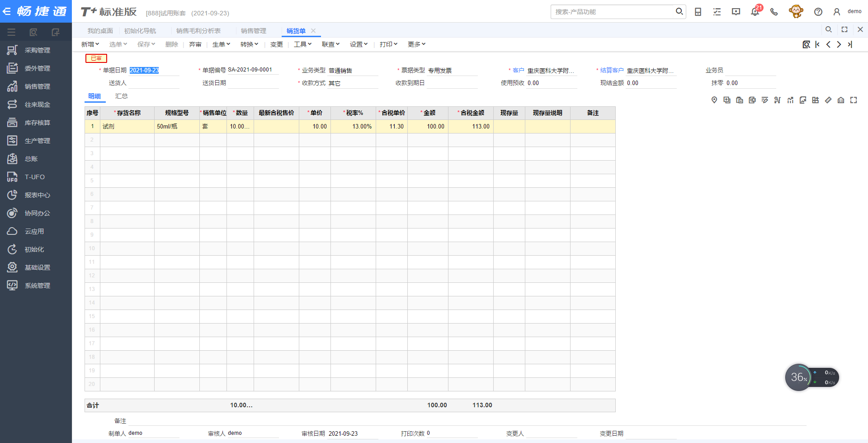Open 采购管理 purchasing module in sidebar
The height and width of the screenshot is (443, 868).
tap(36, 50)
